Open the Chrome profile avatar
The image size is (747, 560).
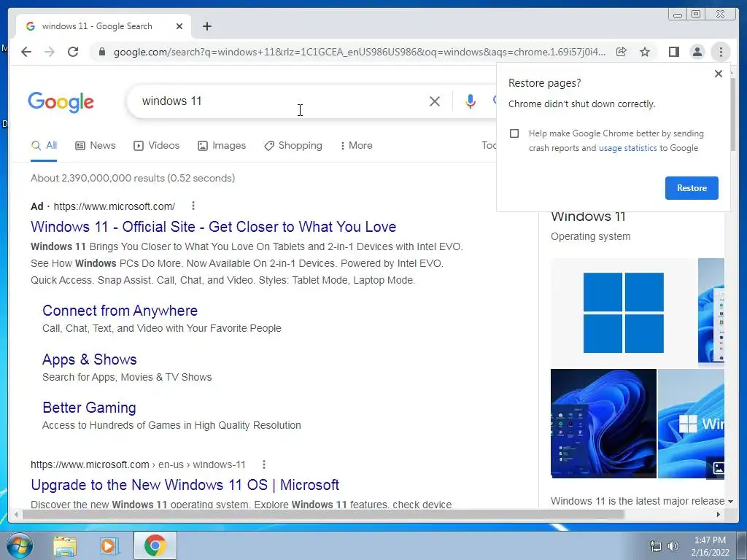point(697,52)
